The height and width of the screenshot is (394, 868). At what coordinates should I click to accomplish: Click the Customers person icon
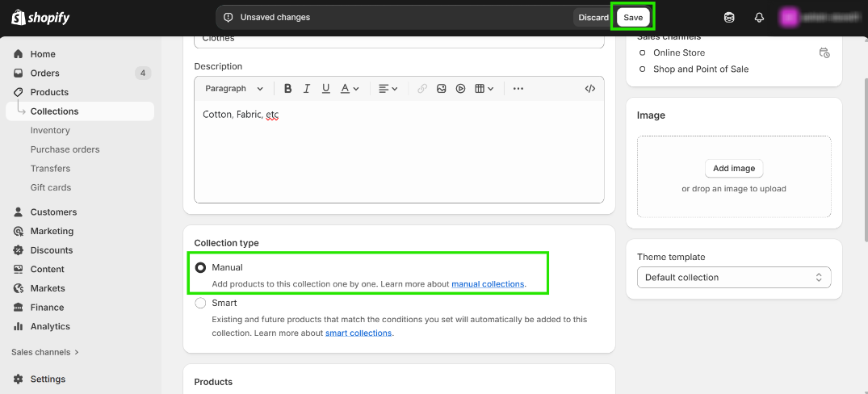point(19,212)
